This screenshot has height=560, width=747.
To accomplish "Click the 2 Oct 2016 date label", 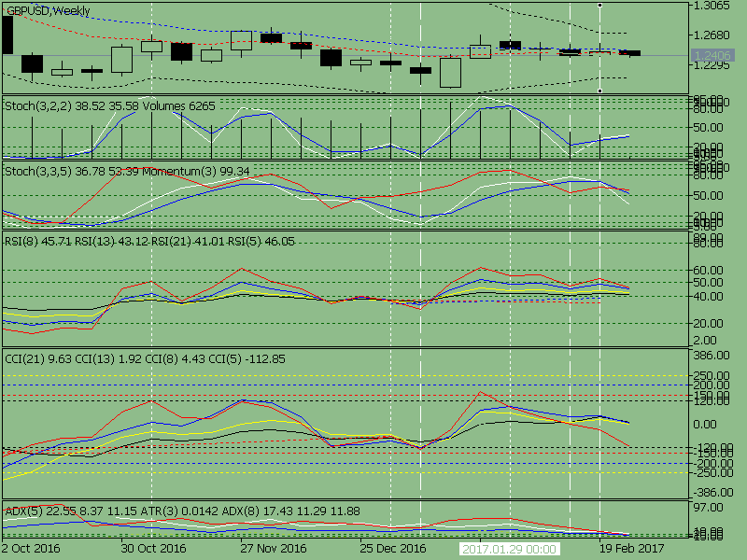I will pos(31,549).
